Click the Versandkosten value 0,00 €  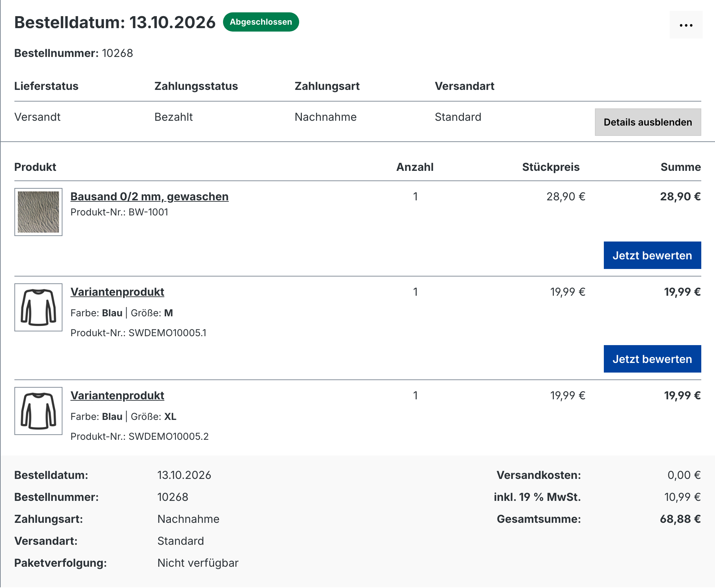[684, 475]
